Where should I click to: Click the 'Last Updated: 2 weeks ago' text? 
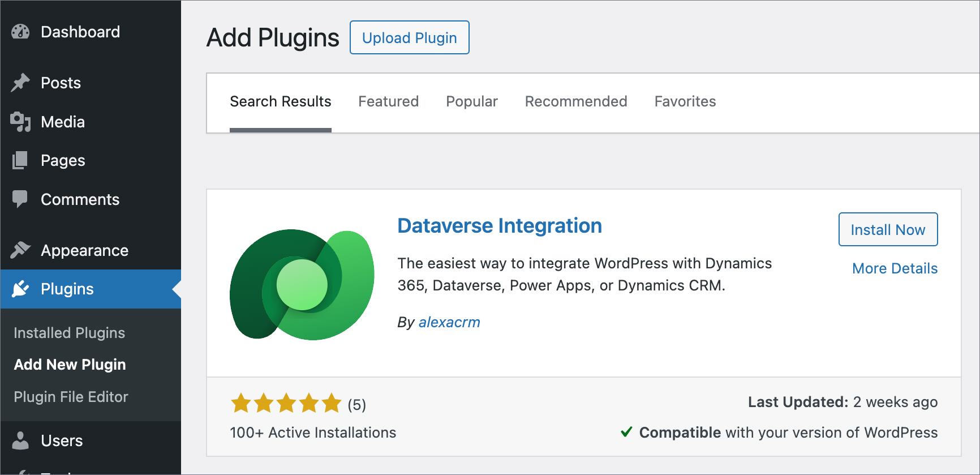click(843, 402)
